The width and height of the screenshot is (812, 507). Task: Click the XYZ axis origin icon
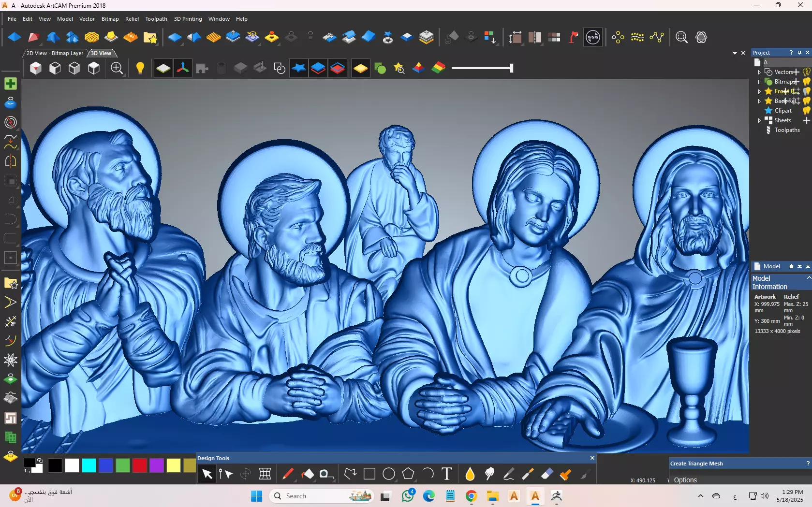(x=183, y=68)
